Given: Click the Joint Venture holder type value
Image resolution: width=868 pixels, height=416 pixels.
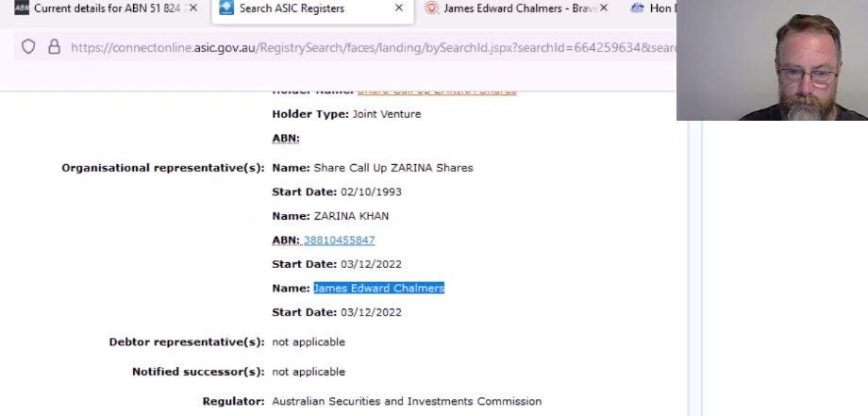Looking at the screenshot, I should [x=387, y=114].
